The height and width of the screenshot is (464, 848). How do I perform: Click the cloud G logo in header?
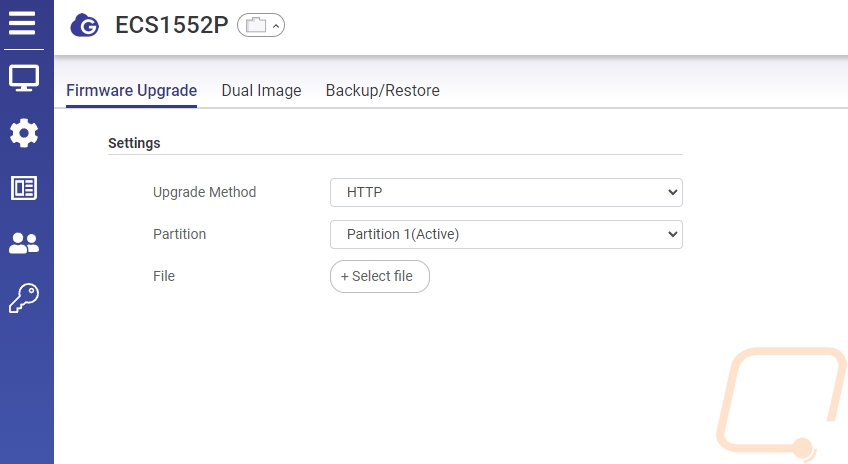(x=85, y=26)
